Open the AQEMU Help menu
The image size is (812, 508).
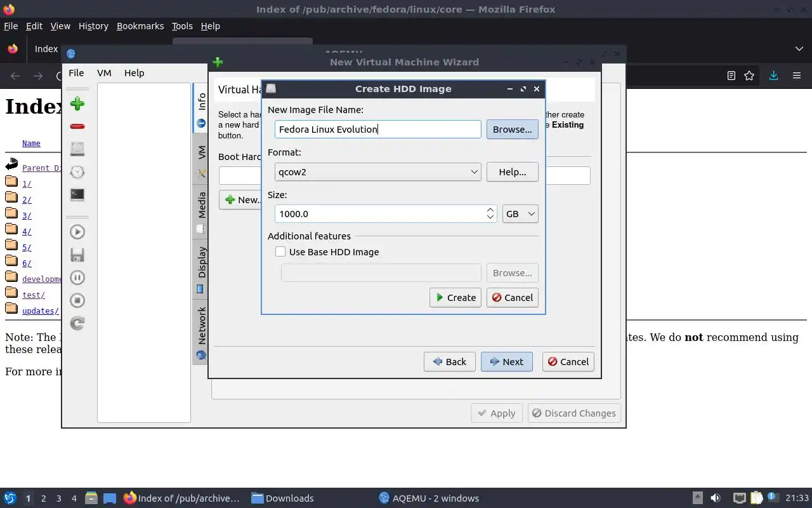click(x=134, y=73)
